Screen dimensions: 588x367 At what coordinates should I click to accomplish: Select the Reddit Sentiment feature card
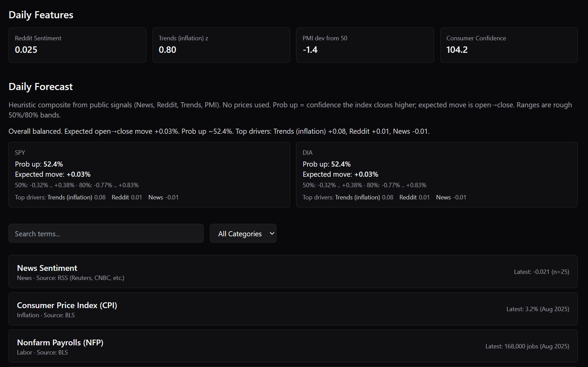click(77, 45)
